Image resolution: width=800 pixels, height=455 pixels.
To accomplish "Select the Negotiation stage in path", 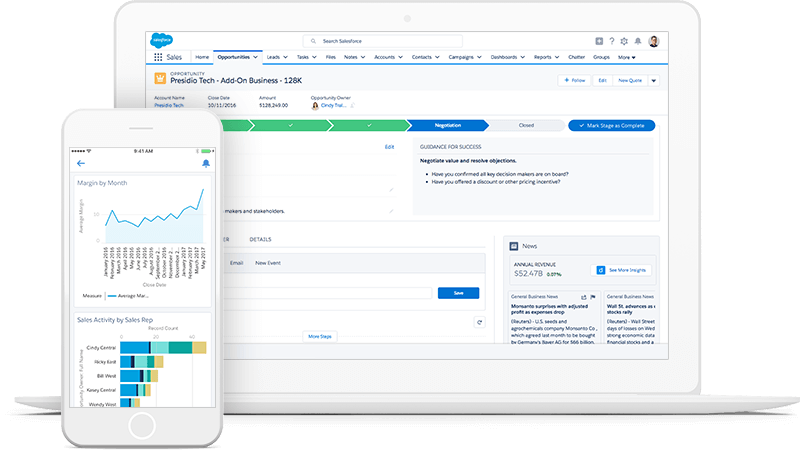I will point(447,126).
